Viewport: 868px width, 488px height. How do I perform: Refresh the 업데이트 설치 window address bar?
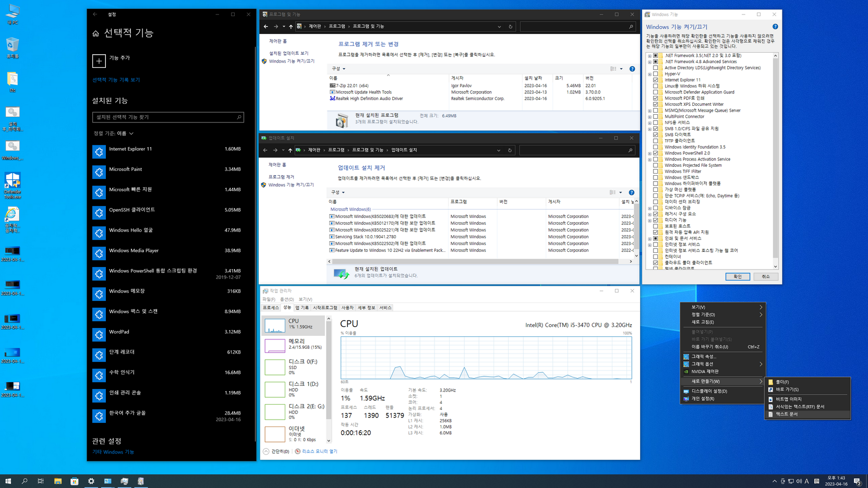(510, 150)
